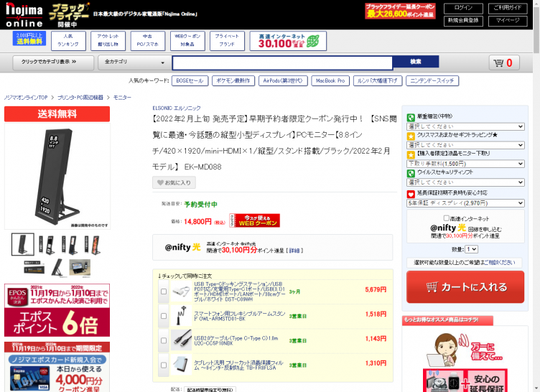The image size is (540, 392).
Task: Select the laptop desk setup thumbnail
Action: coord(80,268)
